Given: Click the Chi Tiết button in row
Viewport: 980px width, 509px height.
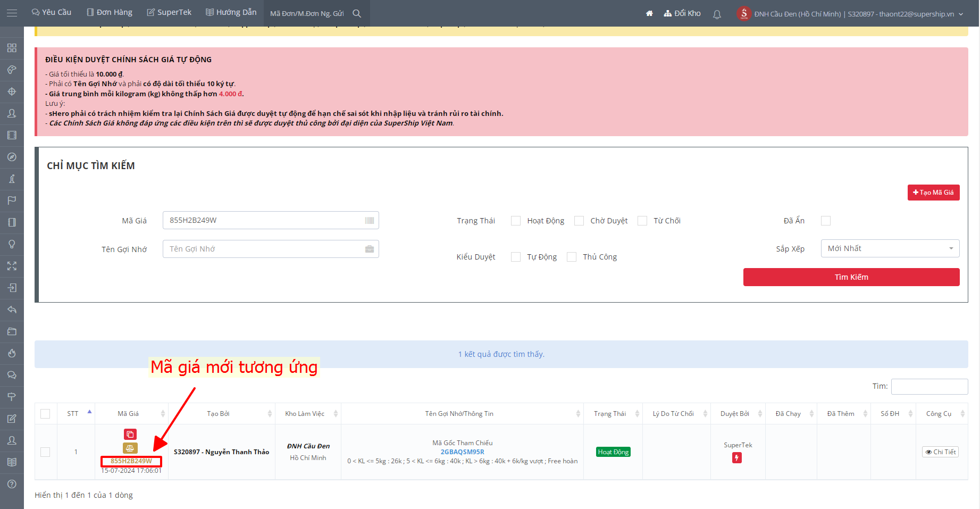Looking at the screenshot, I should [x=940, y=452].
